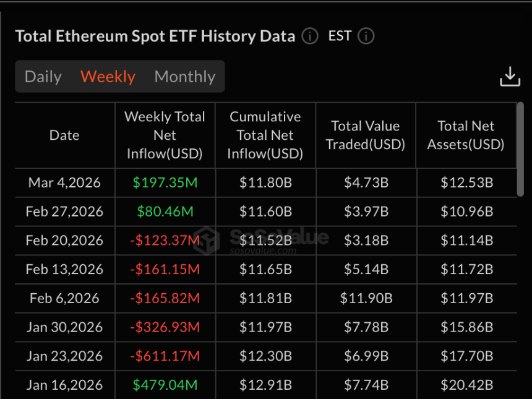Click the $479.04M value for Jan 16,2026
Viewport: 532px width, 399px height.
[165, 385]
